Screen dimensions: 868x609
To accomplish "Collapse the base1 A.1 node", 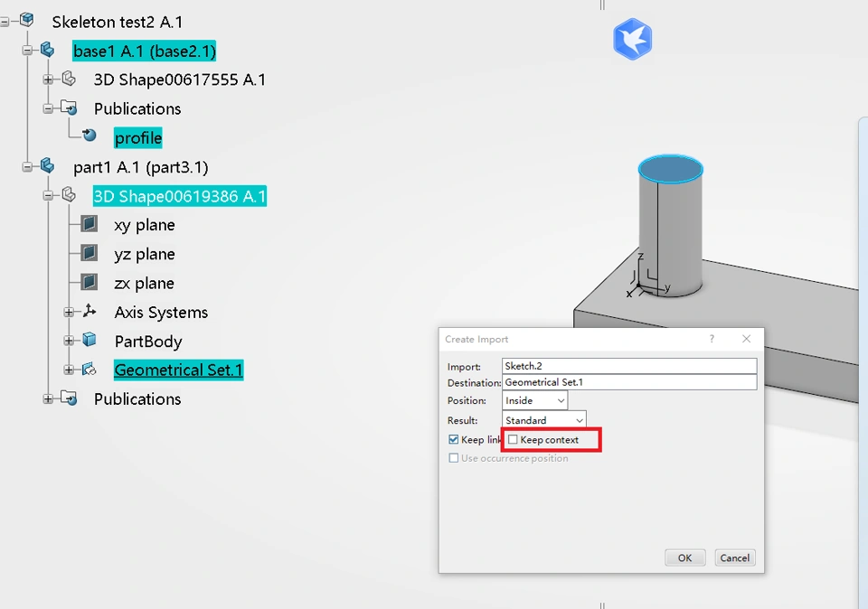I will click(27, 51).
